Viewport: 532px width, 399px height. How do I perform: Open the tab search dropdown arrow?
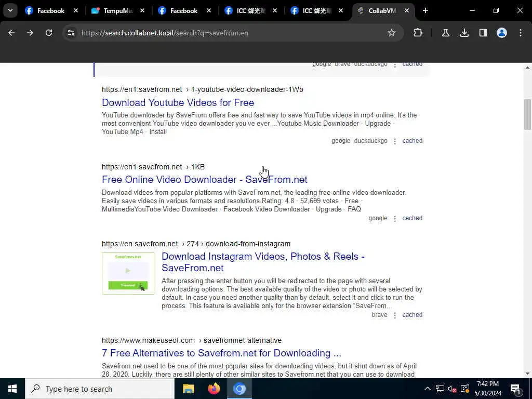coord(10,10)
